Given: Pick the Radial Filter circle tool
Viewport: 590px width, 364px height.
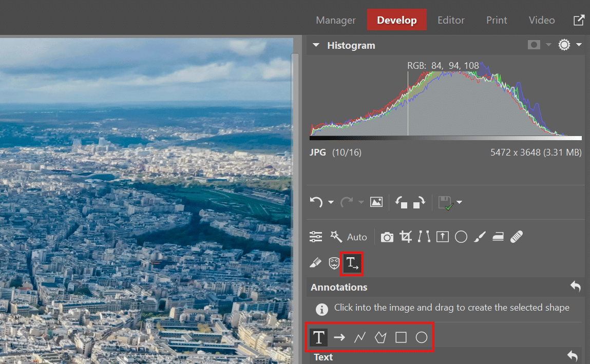Looking at the screenshot, I should [461, 237].
